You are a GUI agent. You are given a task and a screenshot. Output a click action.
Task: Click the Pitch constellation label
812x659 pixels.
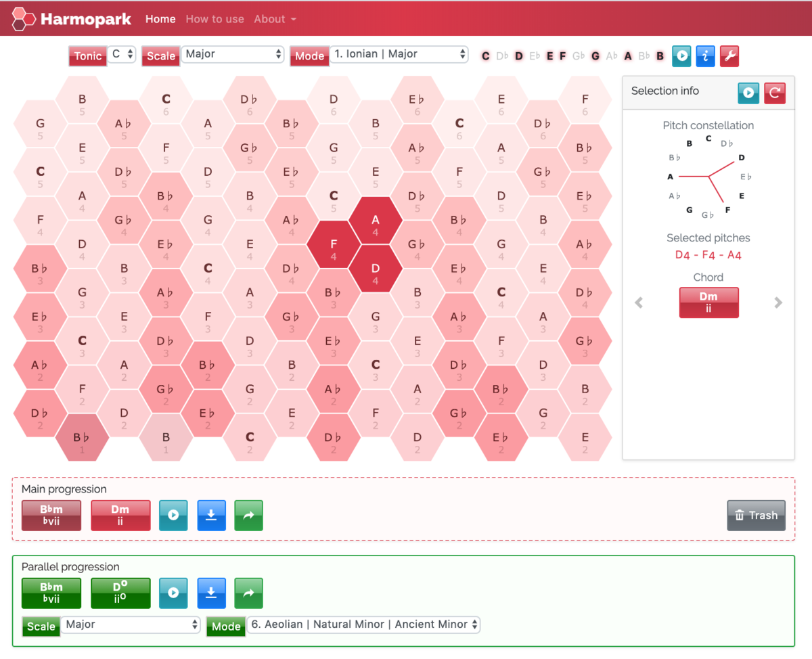click(708, 125)
